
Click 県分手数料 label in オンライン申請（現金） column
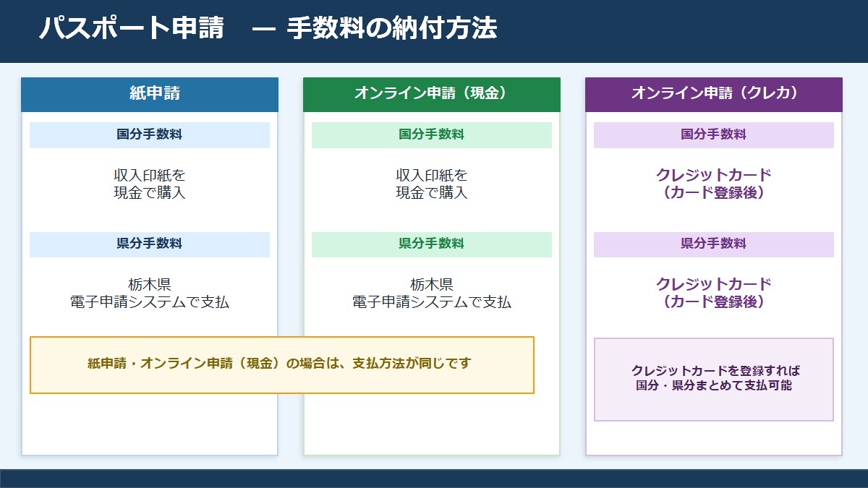pyautogui.click(x=431, y=244)
